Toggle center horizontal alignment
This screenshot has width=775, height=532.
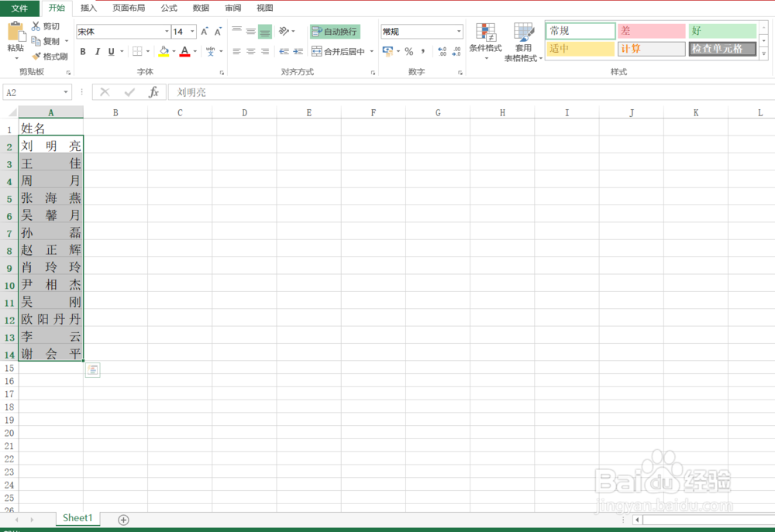coord(251,51)
